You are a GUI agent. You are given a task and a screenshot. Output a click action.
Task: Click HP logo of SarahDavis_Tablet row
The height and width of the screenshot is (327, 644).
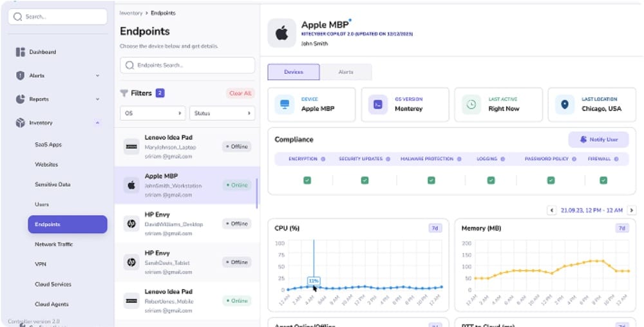pyautogui.click(x=131, y=262)
